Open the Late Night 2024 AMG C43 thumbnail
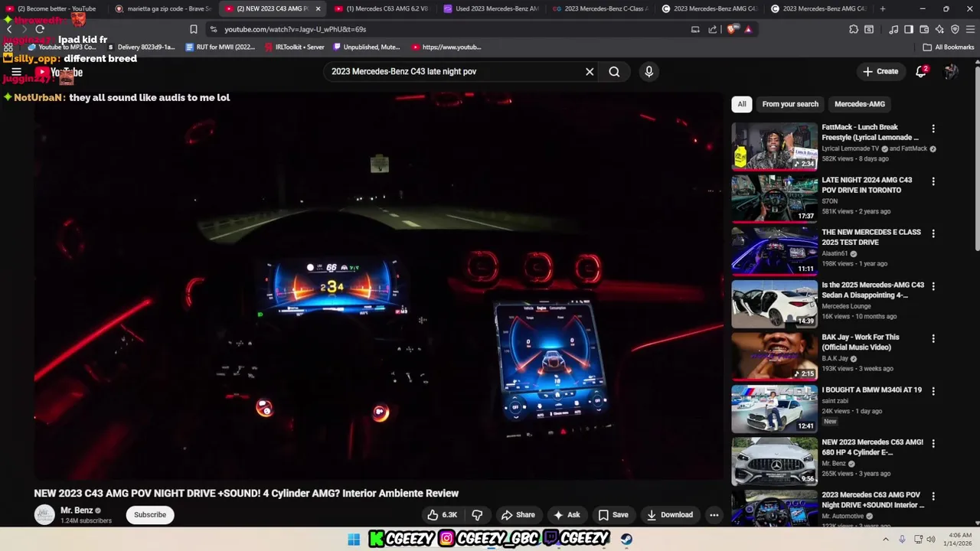 pyautogui.click(x=774, y=198)
